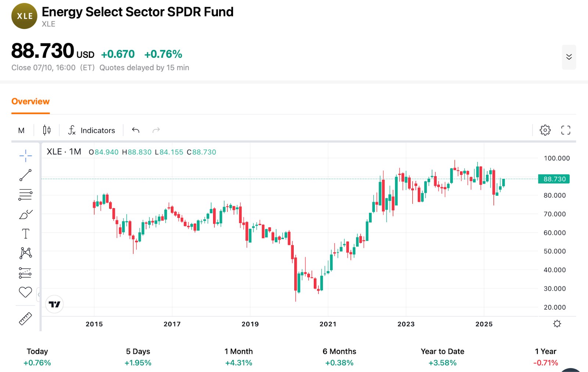
Task: Select the 1 Year performance range
Action: coord(546,357)
